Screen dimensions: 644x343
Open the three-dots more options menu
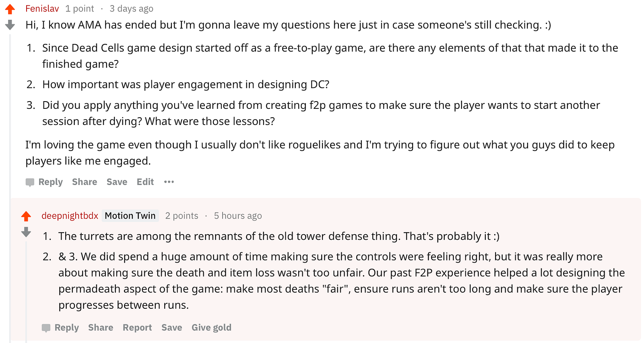pyautogui.click(x=169, y=182)
